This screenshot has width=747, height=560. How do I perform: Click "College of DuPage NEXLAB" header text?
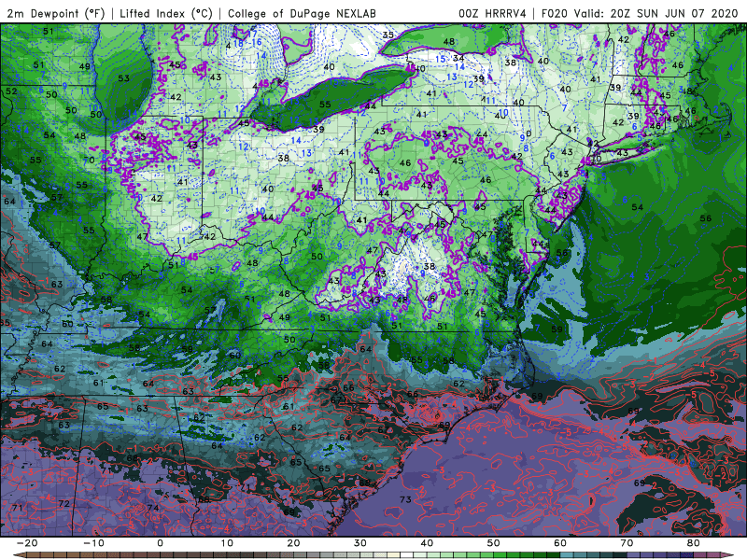(302, 14)
